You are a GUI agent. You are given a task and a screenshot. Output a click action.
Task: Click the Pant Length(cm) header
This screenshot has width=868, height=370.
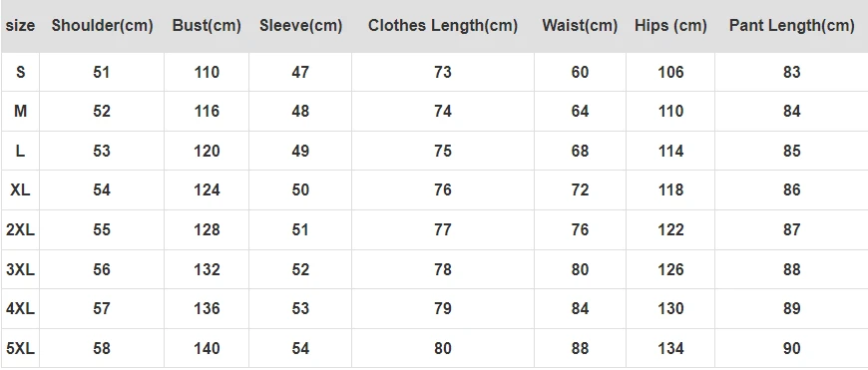point(791,26)
